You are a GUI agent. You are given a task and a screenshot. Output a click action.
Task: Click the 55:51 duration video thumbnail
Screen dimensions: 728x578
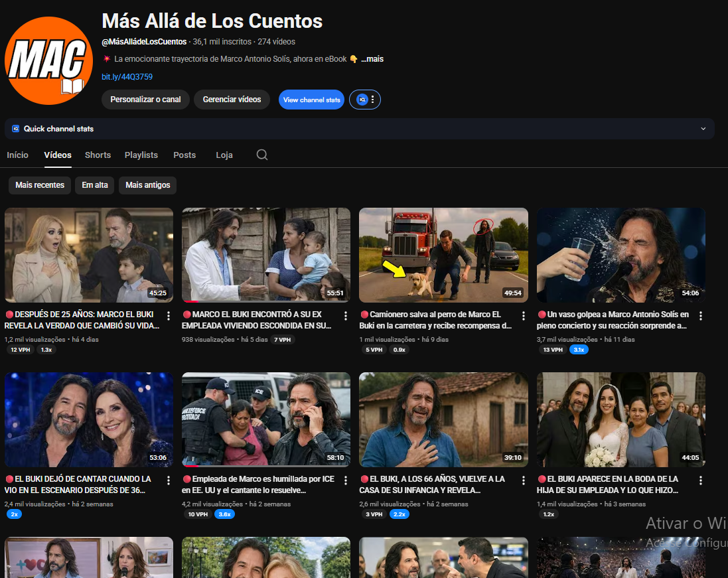tap(266, 255)
